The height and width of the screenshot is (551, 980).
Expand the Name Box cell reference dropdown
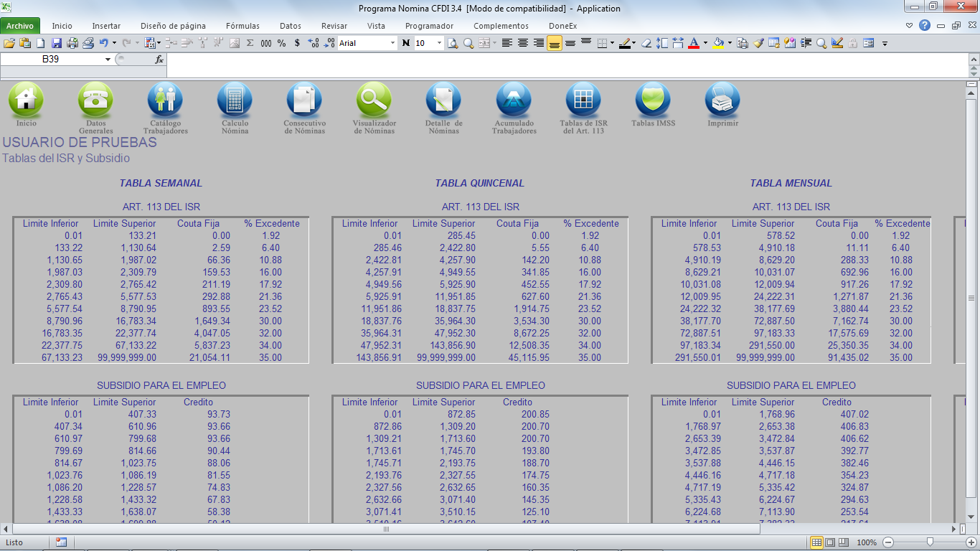pos(108,60)
